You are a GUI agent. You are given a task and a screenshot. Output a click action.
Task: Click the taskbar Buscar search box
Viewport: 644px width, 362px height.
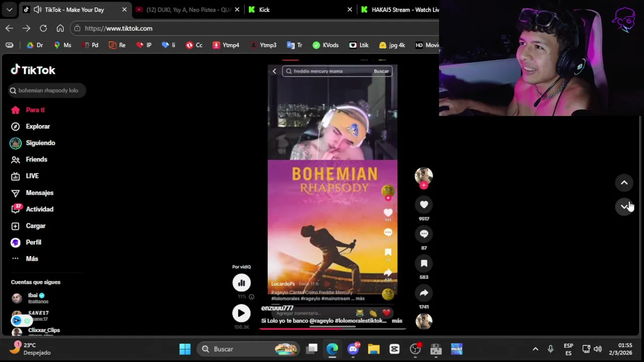pos(250,349)
